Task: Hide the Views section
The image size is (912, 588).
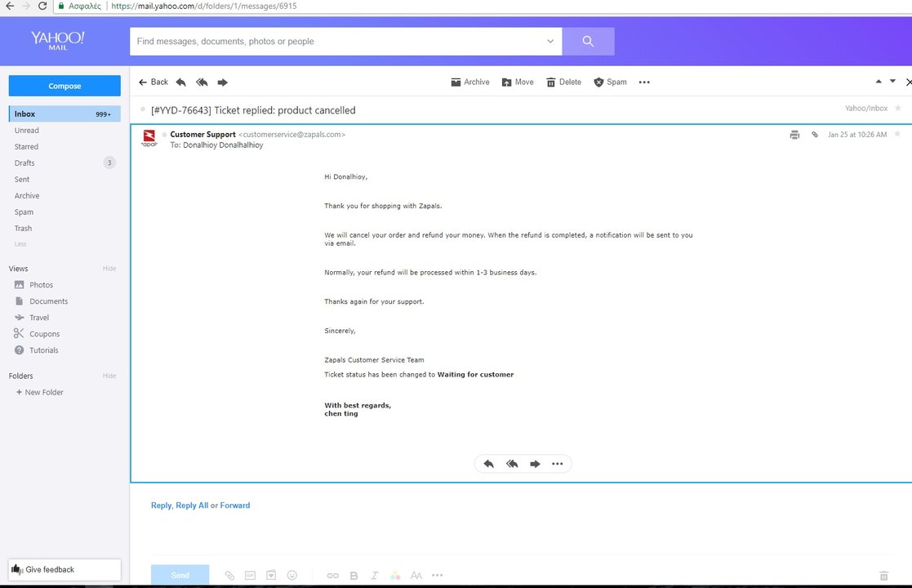Action: coord(109,268)
